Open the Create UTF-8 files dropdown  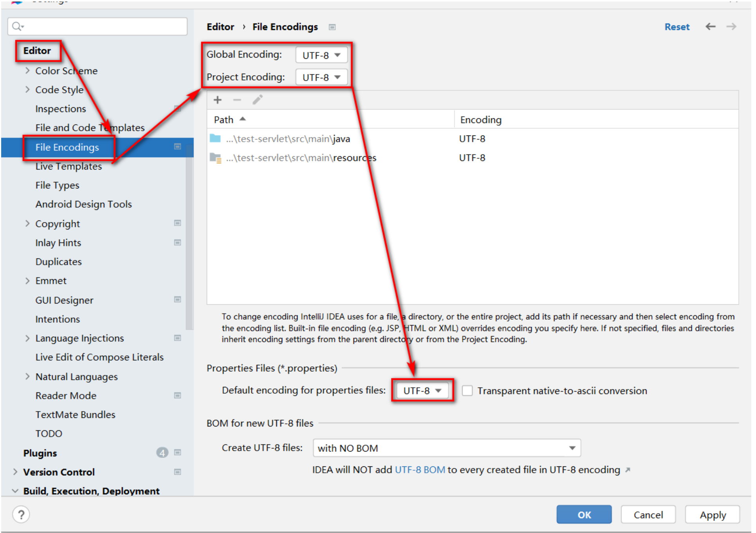447,448
